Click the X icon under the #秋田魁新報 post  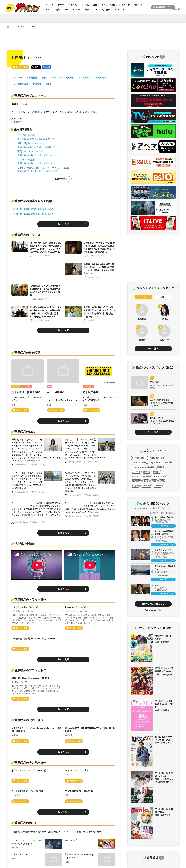click(12, 465)
